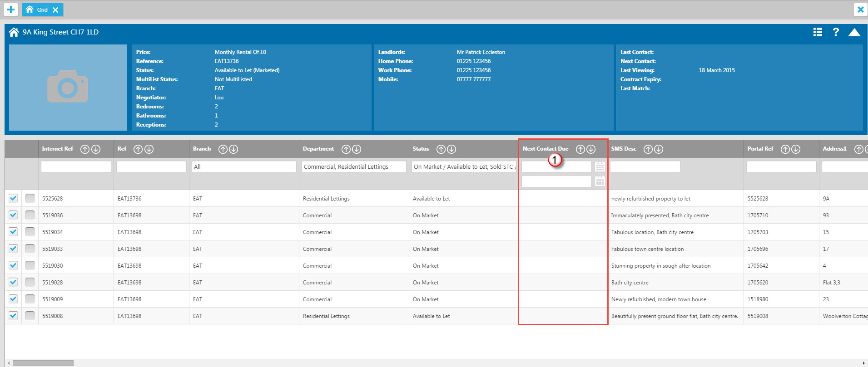Sort Status column descending
The image size is (868, 367).
tap(451, 149)
